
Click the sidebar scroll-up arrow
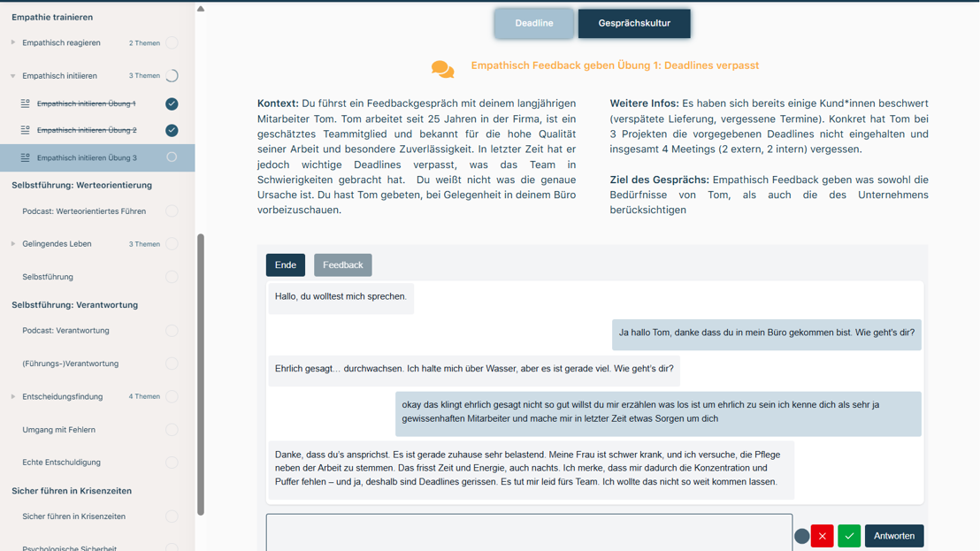coord(201,9)
